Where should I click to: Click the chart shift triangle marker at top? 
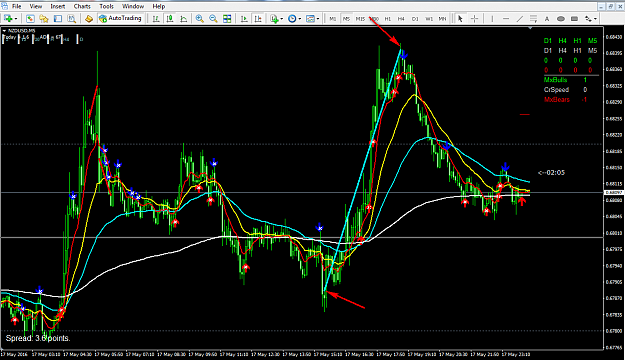pyautogui.click(x=530, y=28)
